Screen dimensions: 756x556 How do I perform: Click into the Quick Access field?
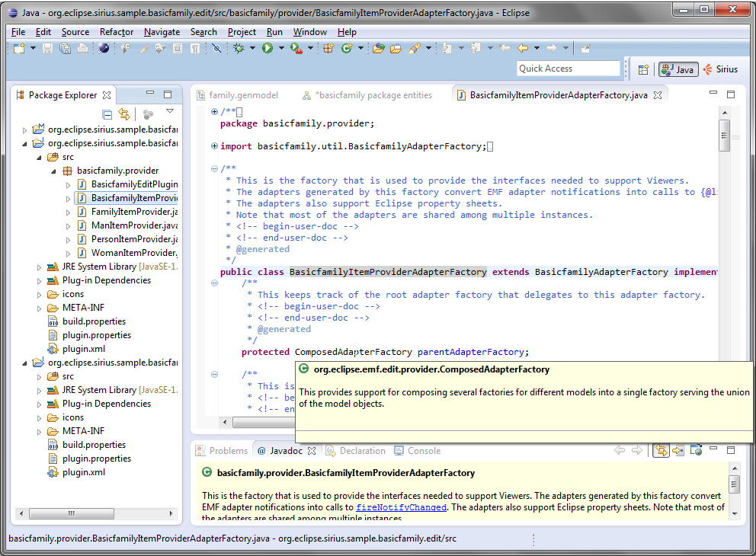[568, 68]
